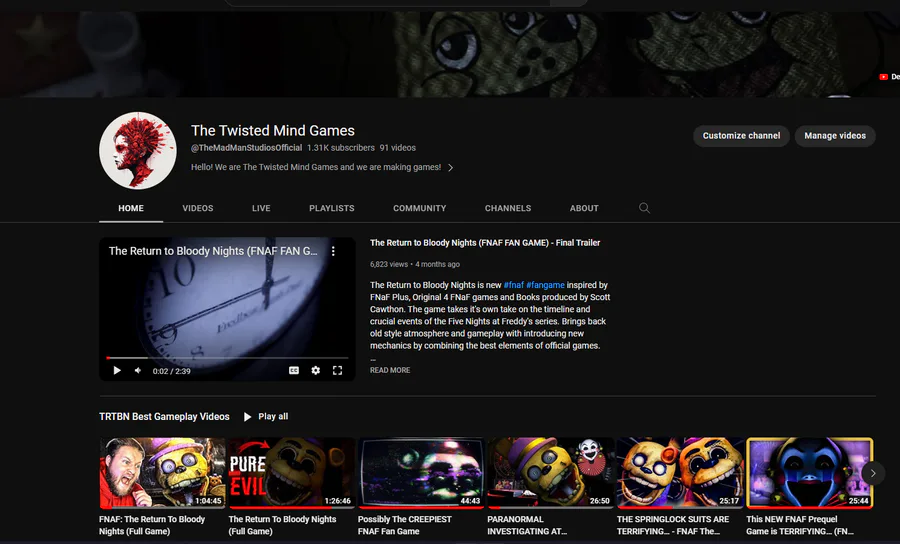This screenshot has width=900, height=544.
Task: Click title 'The Return To Bloody Nights (Full Game)' by PURE EVIL
Action: click(282, 525)
